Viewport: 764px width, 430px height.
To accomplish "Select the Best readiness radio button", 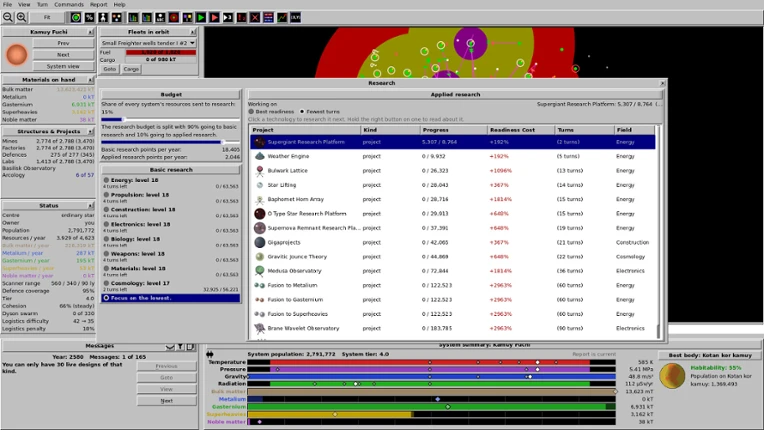I will coord(251,112).
